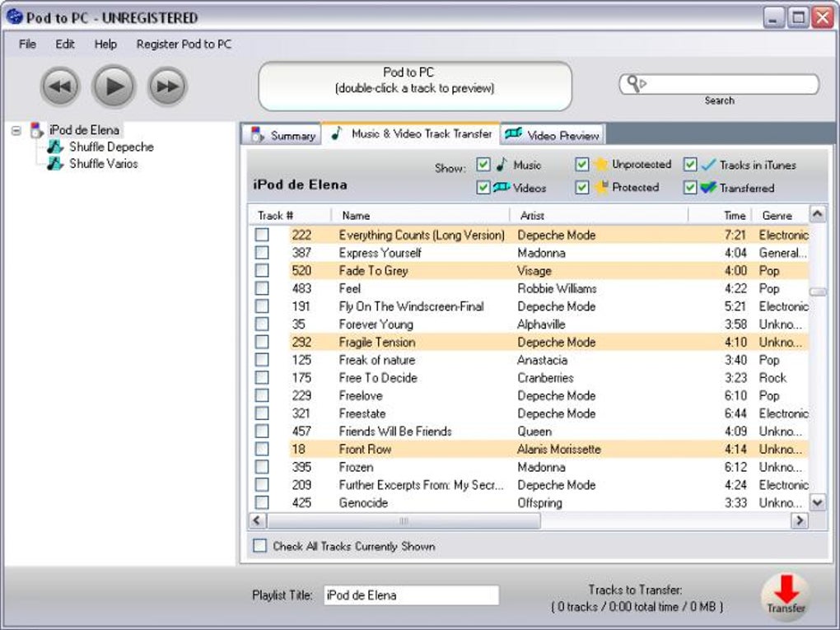Click the film strip icon beside Videos filter
Image resolution: width=840 pixels, height=630 pixels.
pos(502,187)
